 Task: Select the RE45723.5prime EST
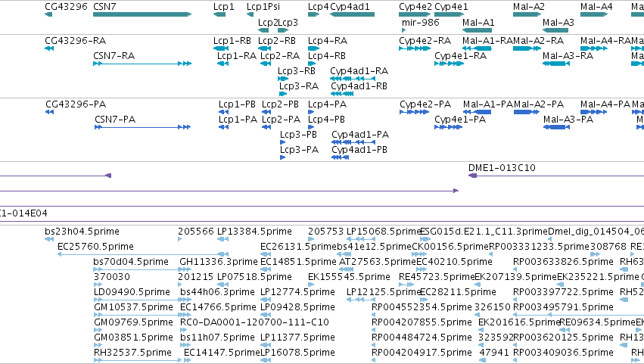point(406,285)
